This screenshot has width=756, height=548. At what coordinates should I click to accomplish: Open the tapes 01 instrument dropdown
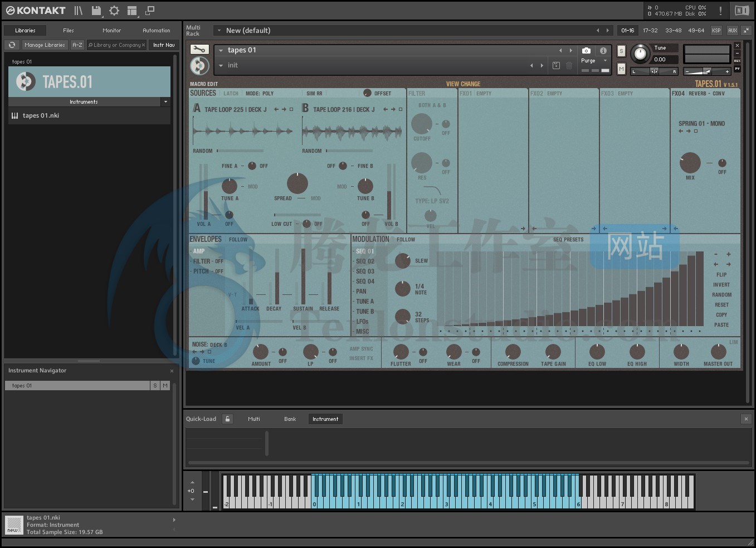pyautogui.click(x=221, y=50)
